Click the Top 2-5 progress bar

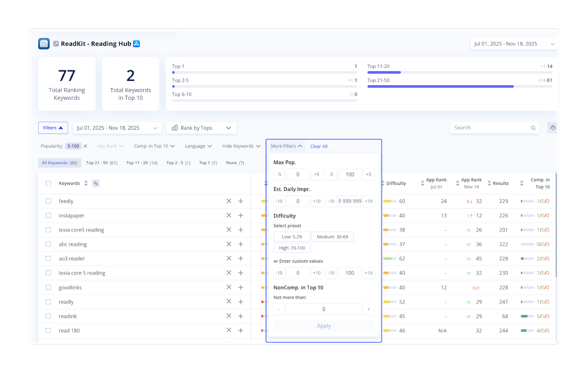point(265,87)
